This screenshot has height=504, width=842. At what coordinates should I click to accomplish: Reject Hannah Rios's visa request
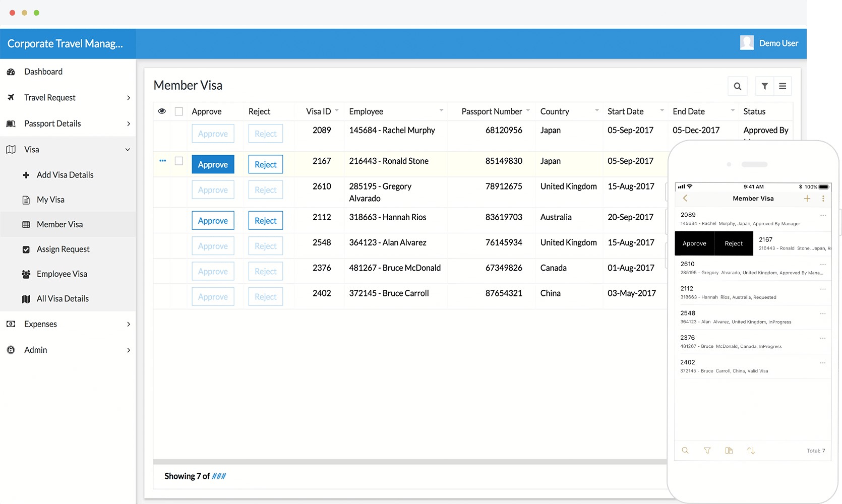pos(265,220)
